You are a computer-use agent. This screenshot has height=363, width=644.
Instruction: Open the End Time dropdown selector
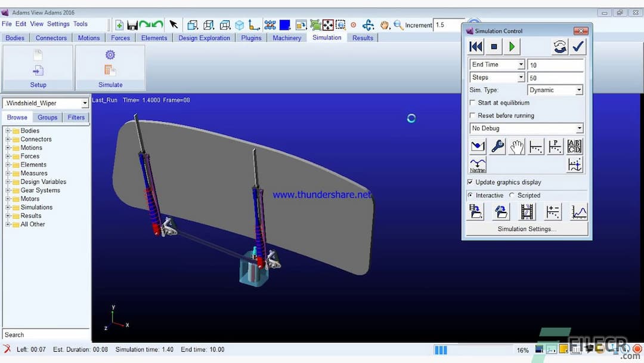[521, 64]
